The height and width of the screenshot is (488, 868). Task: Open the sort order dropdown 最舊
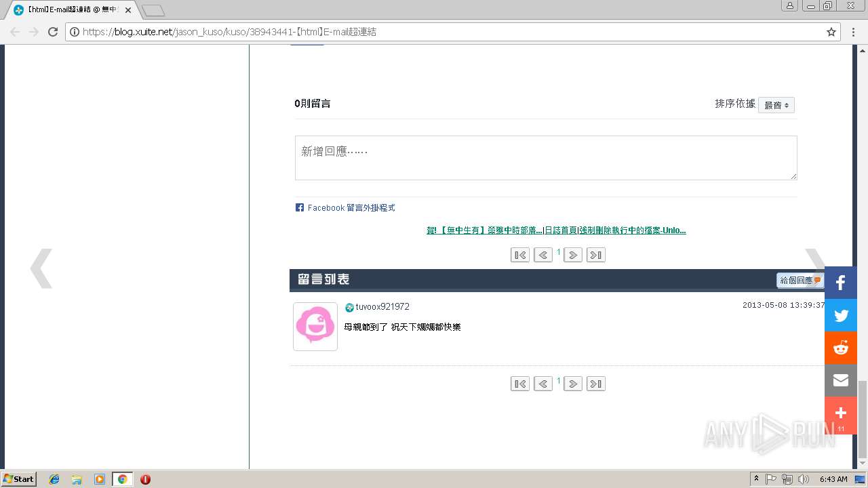[x=776, y=105]
